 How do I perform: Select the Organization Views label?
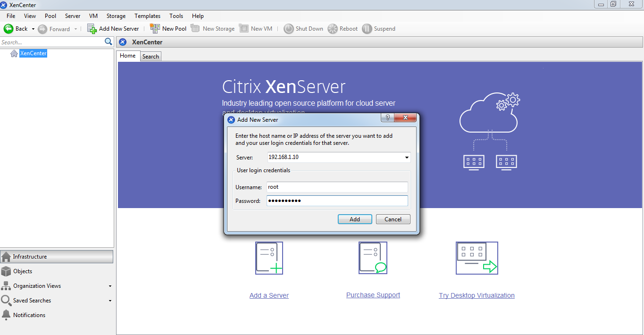37,286
